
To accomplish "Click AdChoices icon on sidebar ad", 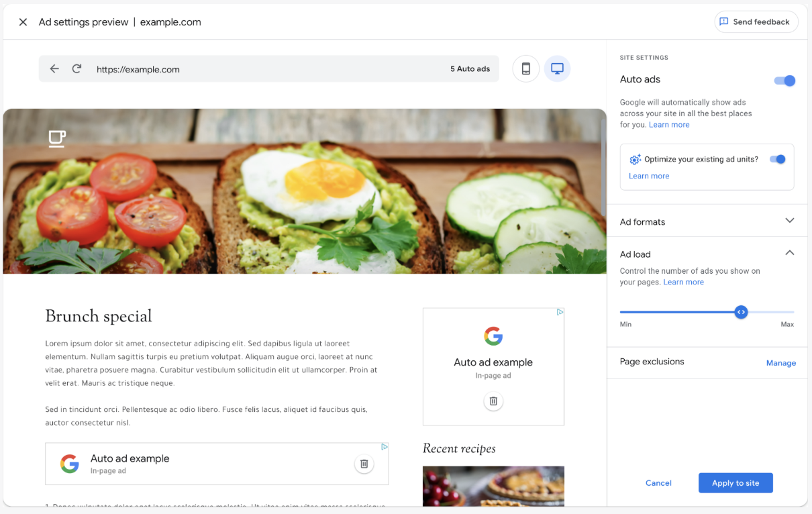I will point(560,312).
